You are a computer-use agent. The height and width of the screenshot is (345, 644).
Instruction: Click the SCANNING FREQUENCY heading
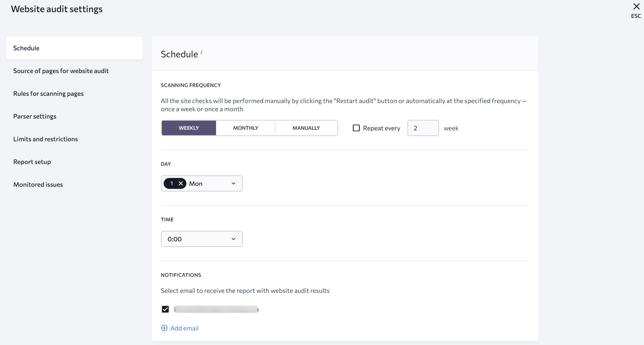click(x=191, y=85)
